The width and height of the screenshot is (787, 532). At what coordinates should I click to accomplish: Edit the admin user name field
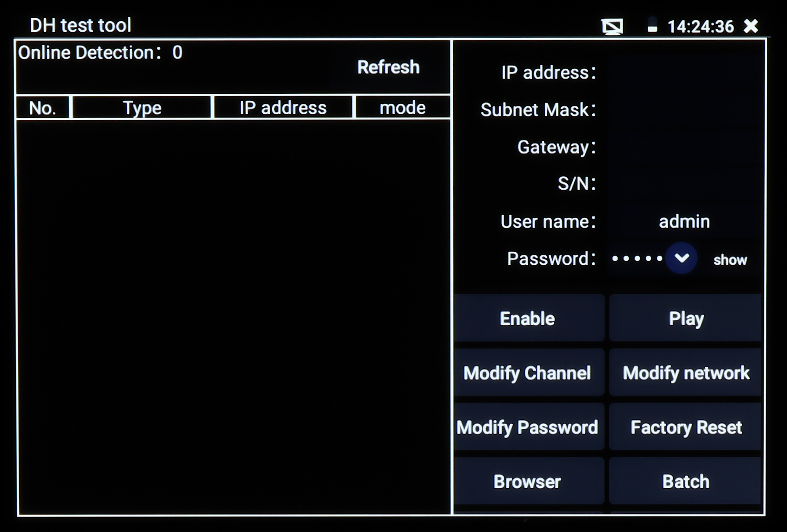point(684,221)
